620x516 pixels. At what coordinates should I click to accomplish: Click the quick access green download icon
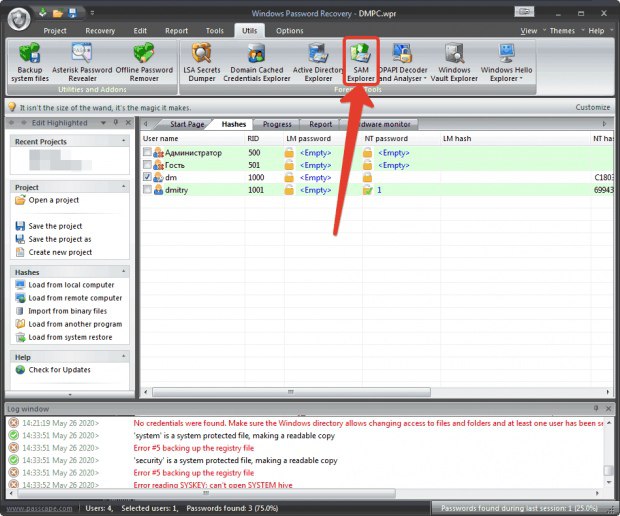[x=43, y=13]
